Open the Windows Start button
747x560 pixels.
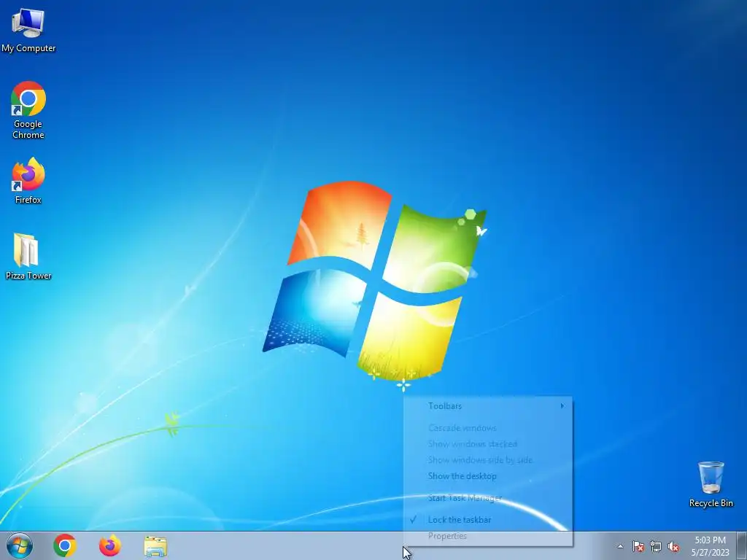pyautogui.click(x=20, y=545)
